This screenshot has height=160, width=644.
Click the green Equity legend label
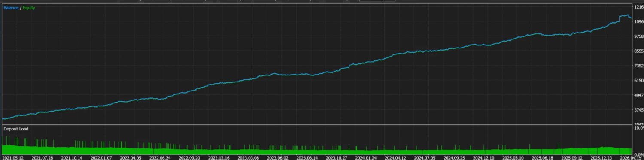pos(29,8)
